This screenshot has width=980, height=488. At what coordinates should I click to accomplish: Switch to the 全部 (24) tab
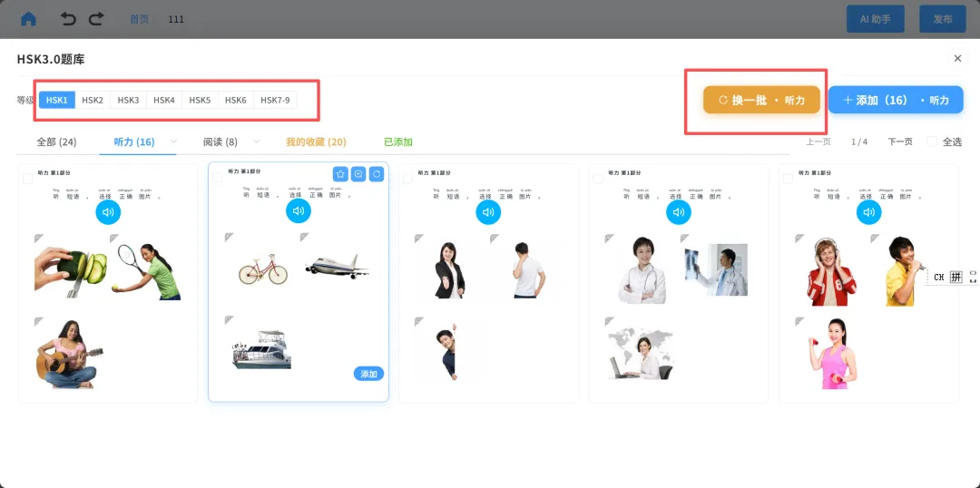click(x=56, y=142)
